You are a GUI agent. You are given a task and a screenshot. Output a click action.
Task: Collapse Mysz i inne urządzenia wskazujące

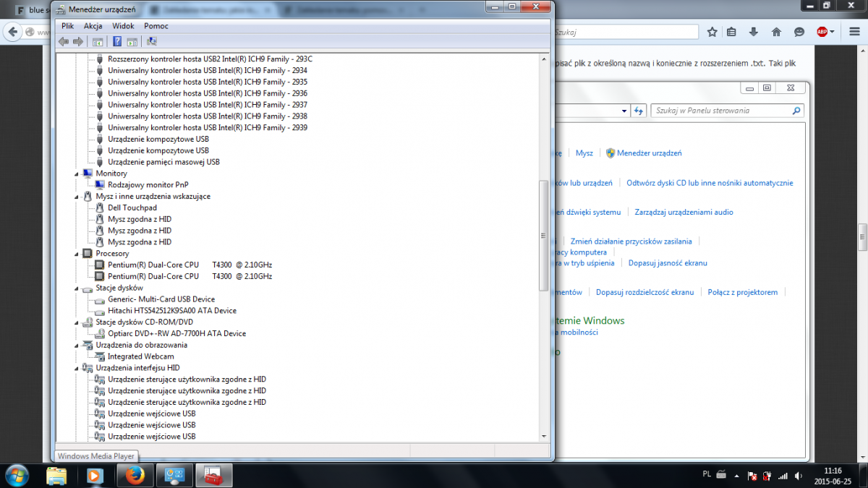point(77,197)
